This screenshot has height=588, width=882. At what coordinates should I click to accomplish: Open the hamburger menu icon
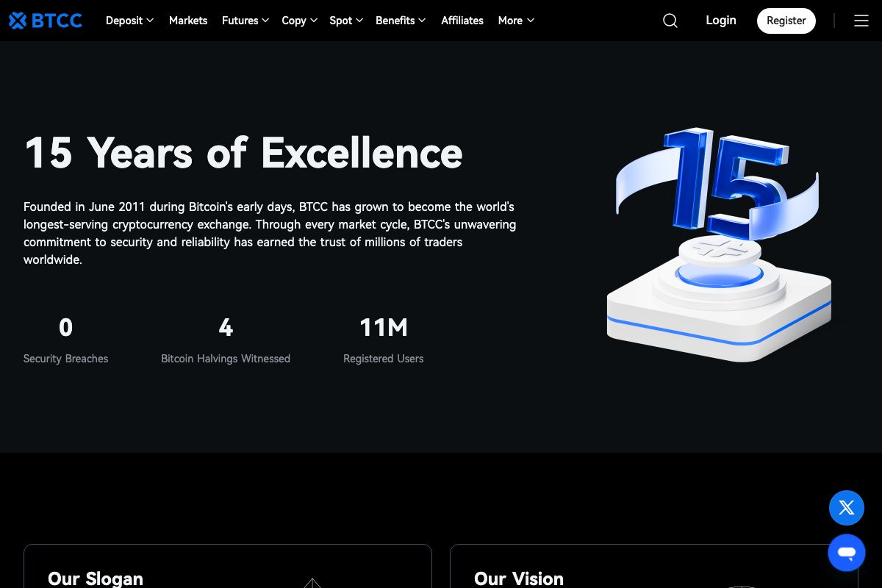861,21
